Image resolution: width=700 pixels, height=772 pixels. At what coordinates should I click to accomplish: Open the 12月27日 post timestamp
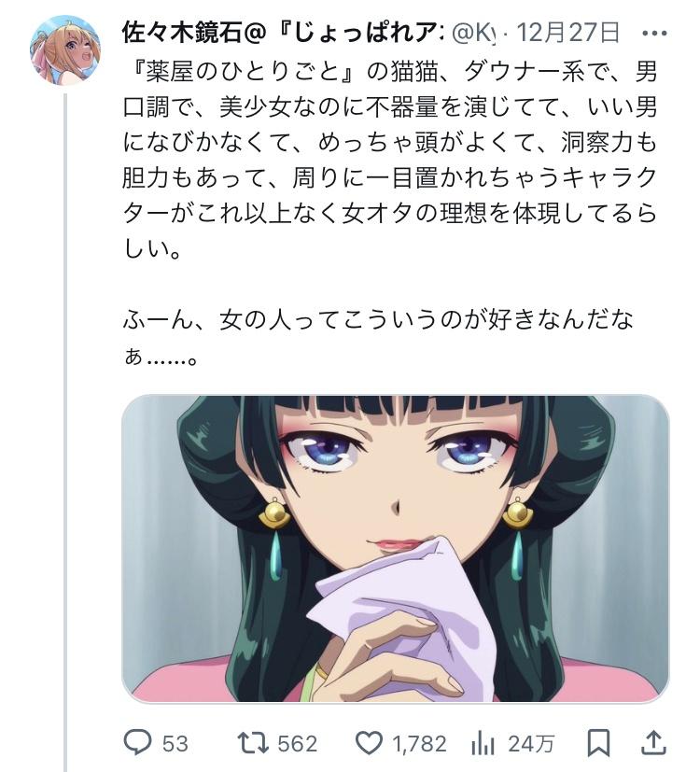pyautogui.click(x=567, y=33)
